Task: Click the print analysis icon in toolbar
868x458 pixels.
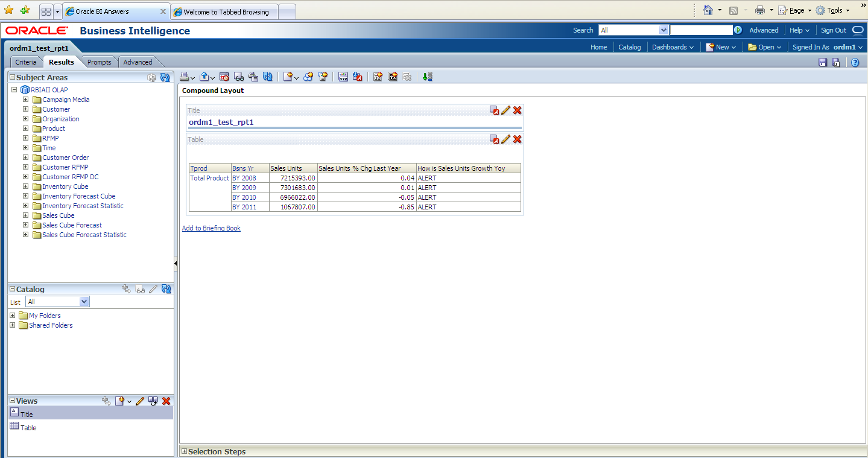Action: 185,77
